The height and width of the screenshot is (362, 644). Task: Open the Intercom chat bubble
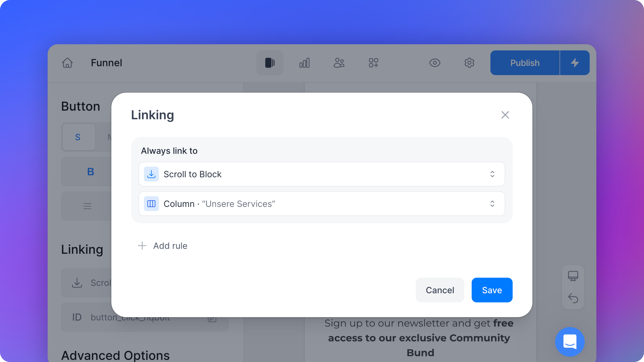(570, 342)
